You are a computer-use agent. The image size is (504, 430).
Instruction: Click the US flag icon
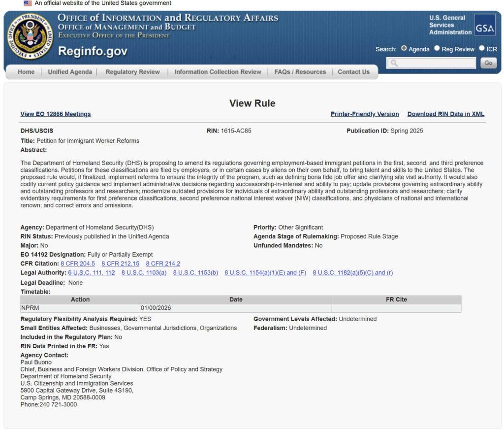pos(28,3)
